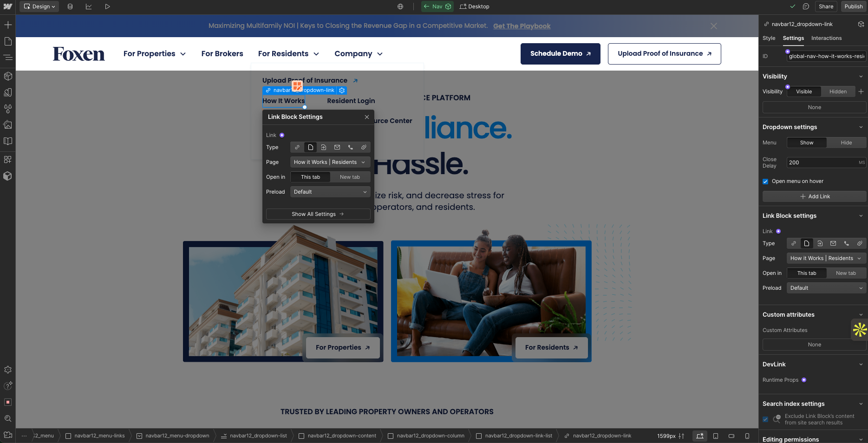Image resolution: width=868 pixels, height=443 pixels.
Task: Open Page dropdown in Link Block popup
Action: (330, 162)
